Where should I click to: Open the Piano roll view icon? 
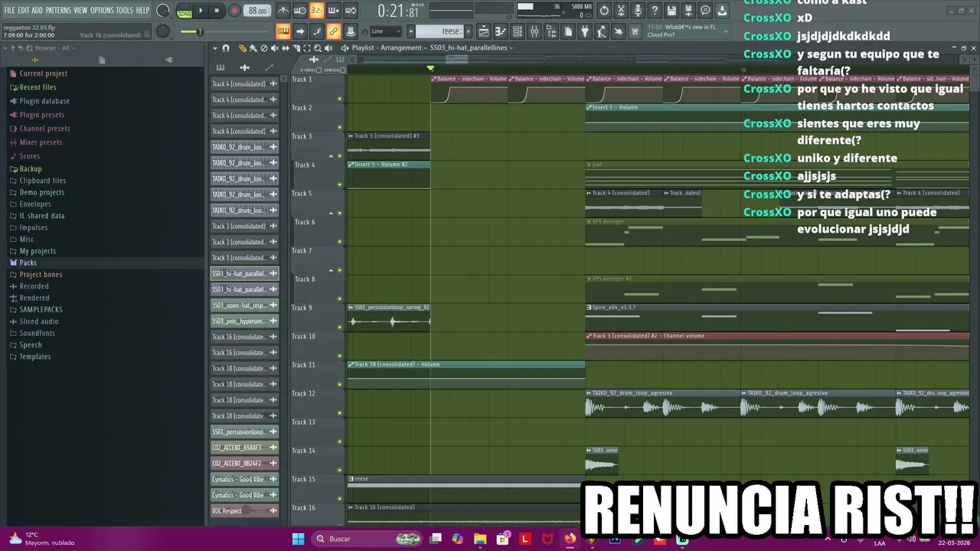click(x=501, y=31)
